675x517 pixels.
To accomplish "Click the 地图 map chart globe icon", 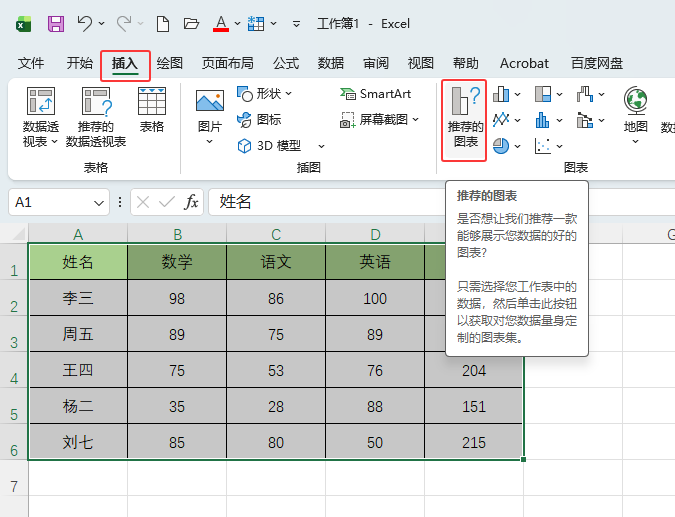I will point(635,101).
